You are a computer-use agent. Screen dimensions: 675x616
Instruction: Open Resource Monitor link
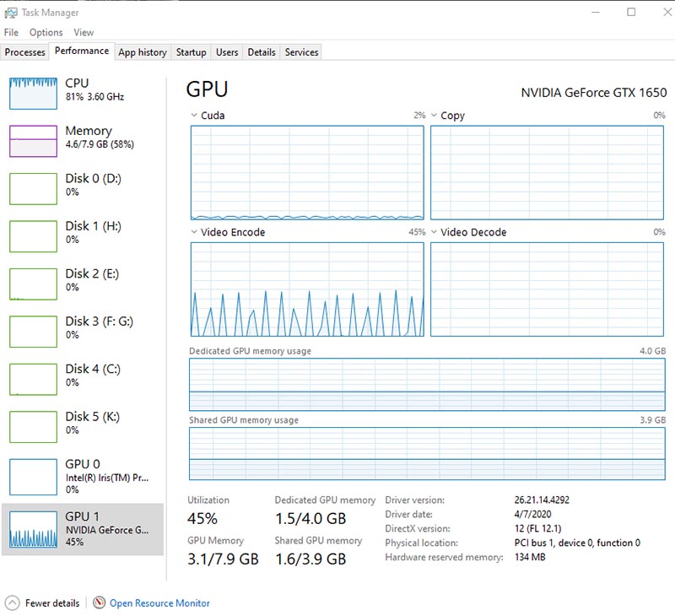pos(159,603)
